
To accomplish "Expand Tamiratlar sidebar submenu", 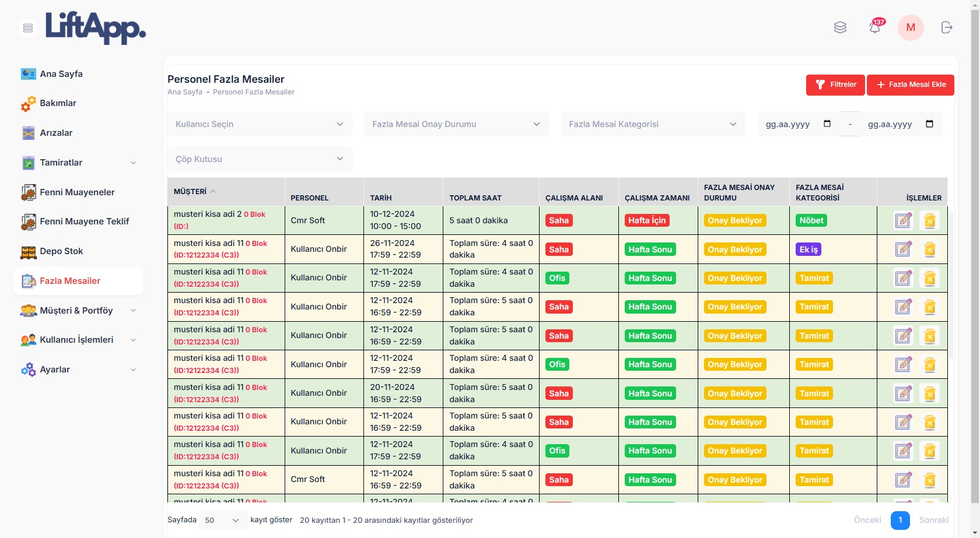I will click(x=133, y=163).
